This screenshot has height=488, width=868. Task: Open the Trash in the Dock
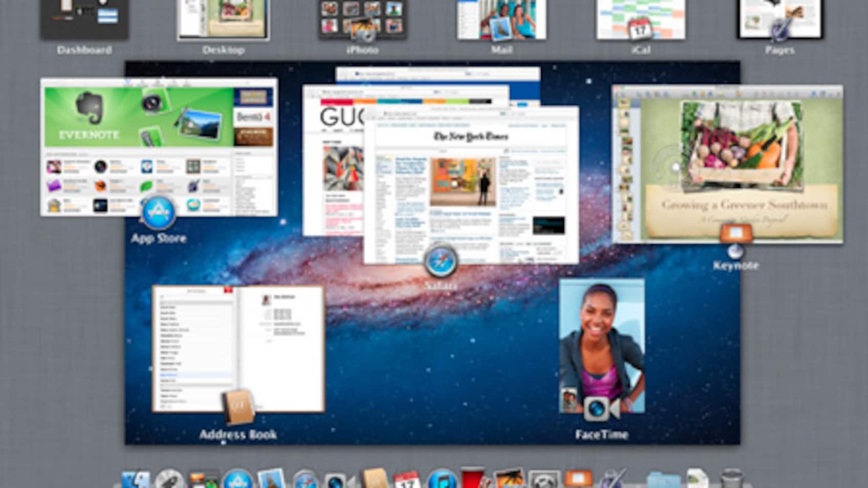pyautogui.click(x=731, y=478)
